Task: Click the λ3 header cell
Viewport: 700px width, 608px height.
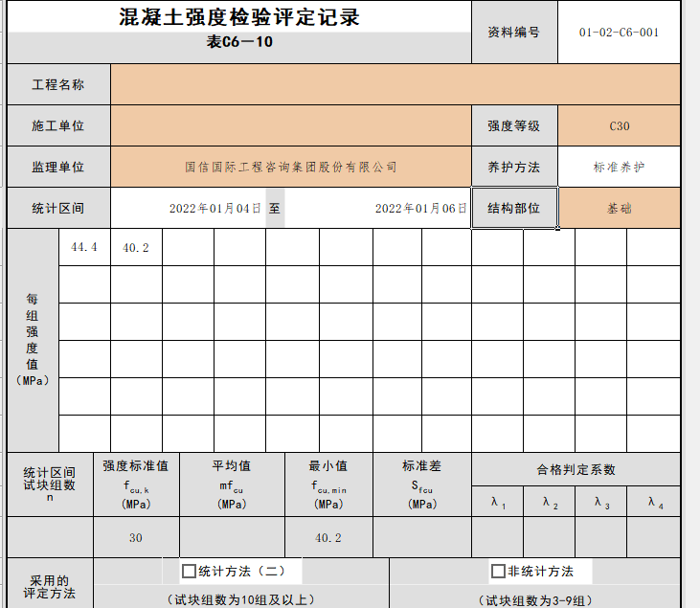Action: tap(601, 502)
